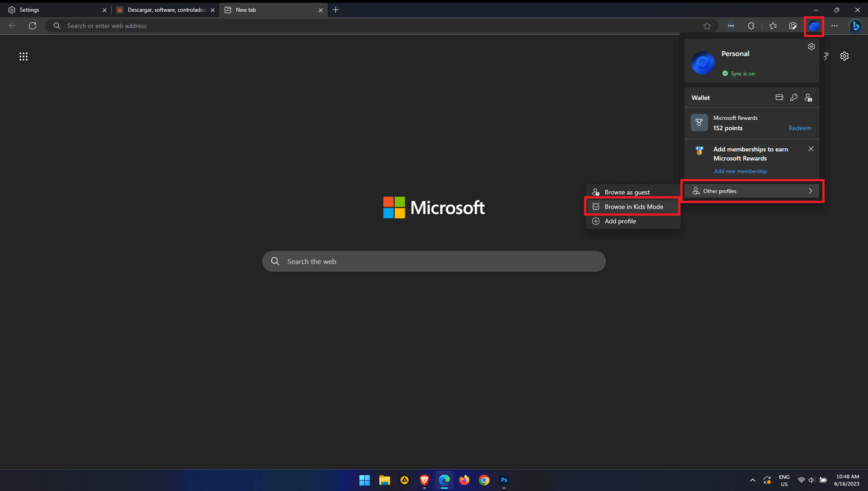Open the Wallet heading
The height and width of the screenshot is (491, 868).
pos(700,98)
